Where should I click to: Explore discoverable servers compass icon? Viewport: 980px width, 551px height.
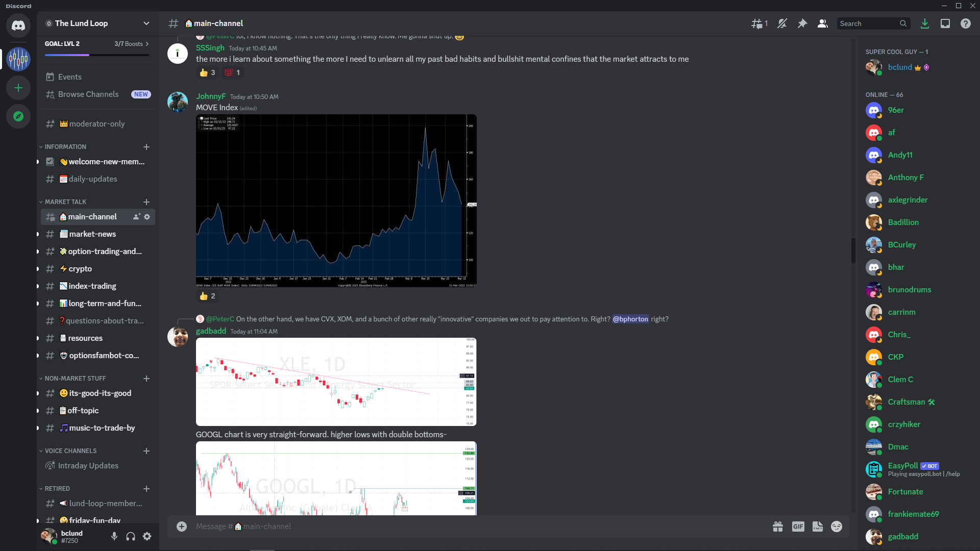(x=18, y=116)
